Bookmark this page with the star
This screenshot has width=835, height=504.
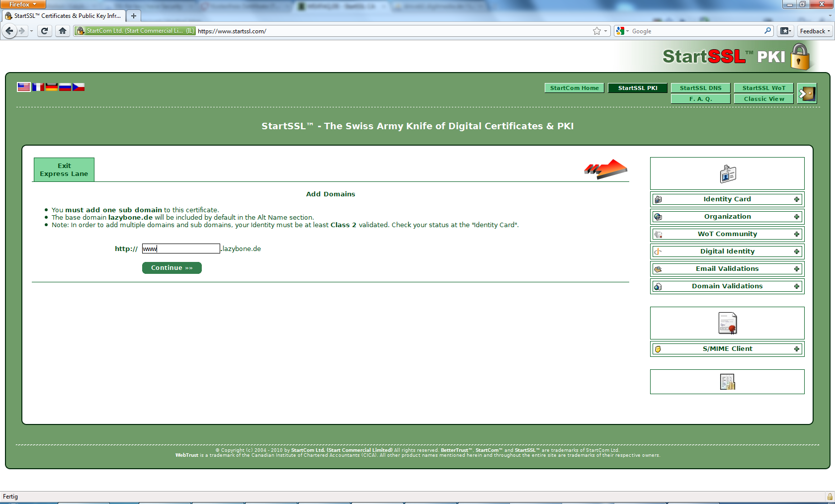click(597, 31)
